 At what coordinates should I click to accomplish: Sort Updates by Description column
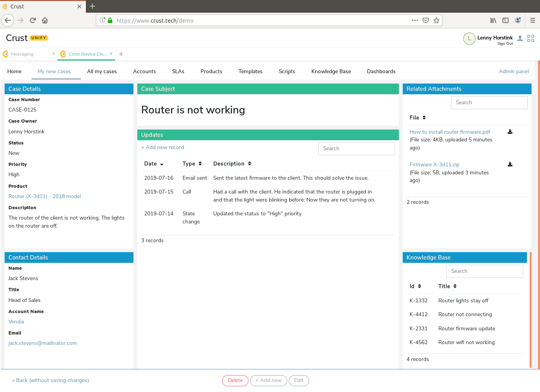(x=232, y=164)
